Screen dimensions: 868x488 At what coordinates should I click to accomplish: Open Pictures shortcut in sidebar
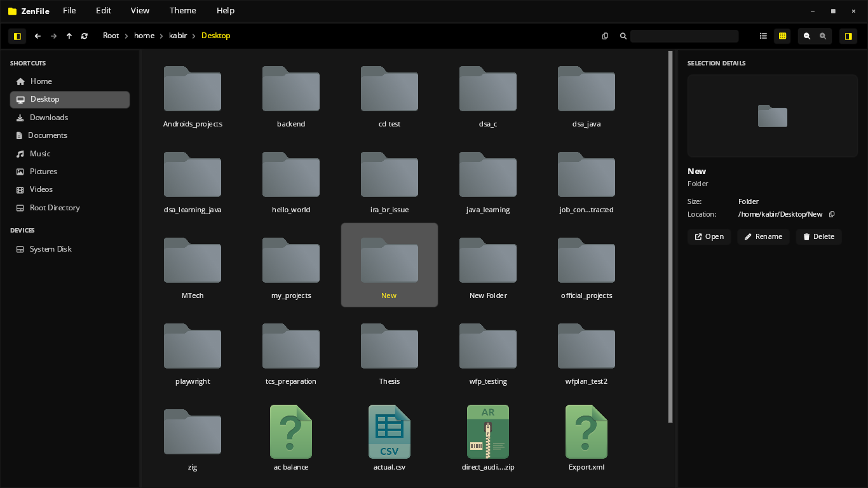click(70, 172)
